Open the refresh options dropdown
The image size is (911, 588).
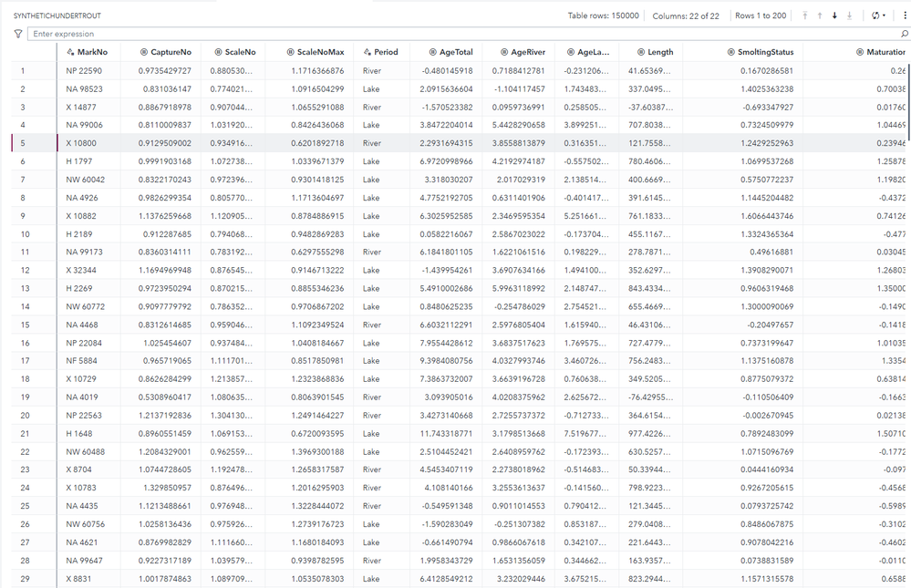point(878,15)
